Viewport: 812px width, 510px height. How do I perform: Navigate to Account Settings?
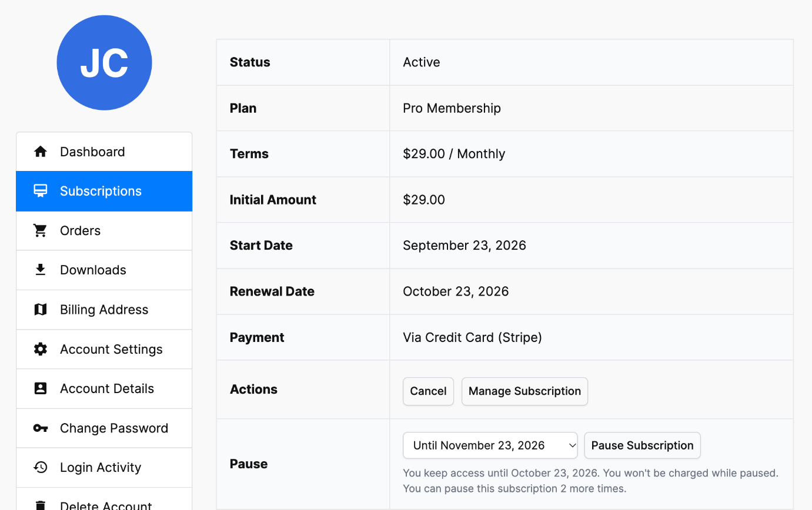click(104, 349)
